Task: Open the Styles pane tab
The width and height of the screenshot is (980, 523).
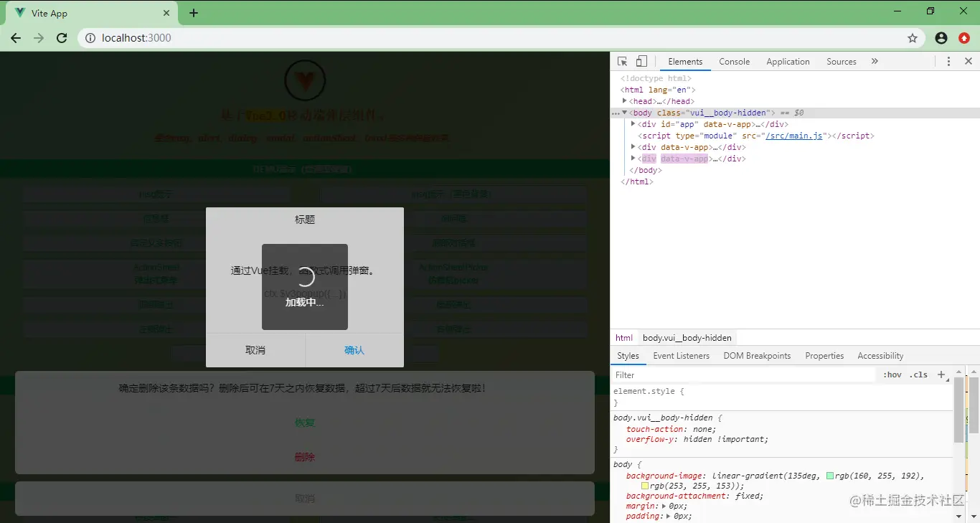Action: click(628, 356)
